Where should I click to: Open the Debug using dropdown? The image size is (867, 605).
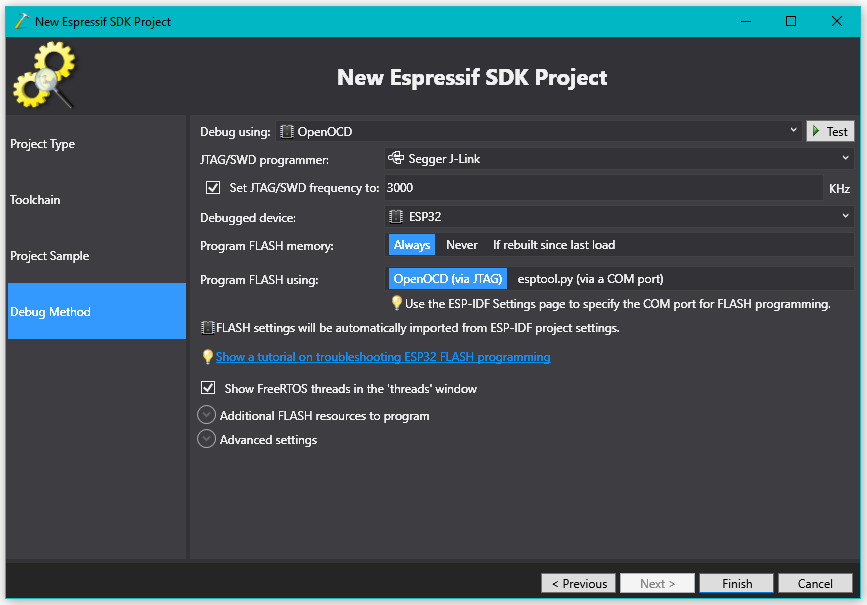539,131
